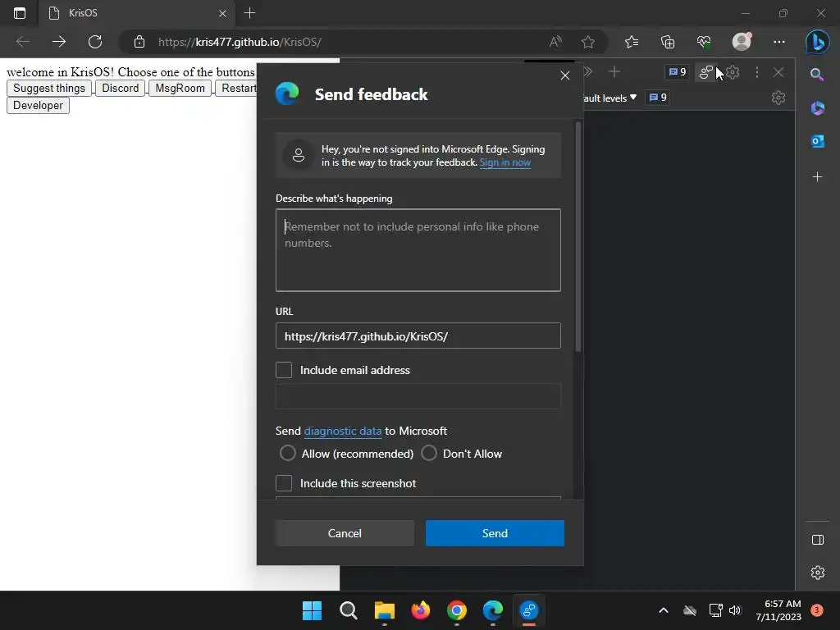This screenshot has height=630, width=840.
Task: Launch Firefox from taskbar
Action: 421,610
